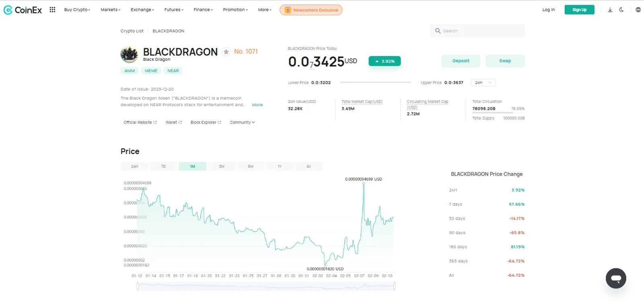Click the 90 days -65.8% value
Screen dimensions: 644x301
pyautogui.click(x=517, y=233)
